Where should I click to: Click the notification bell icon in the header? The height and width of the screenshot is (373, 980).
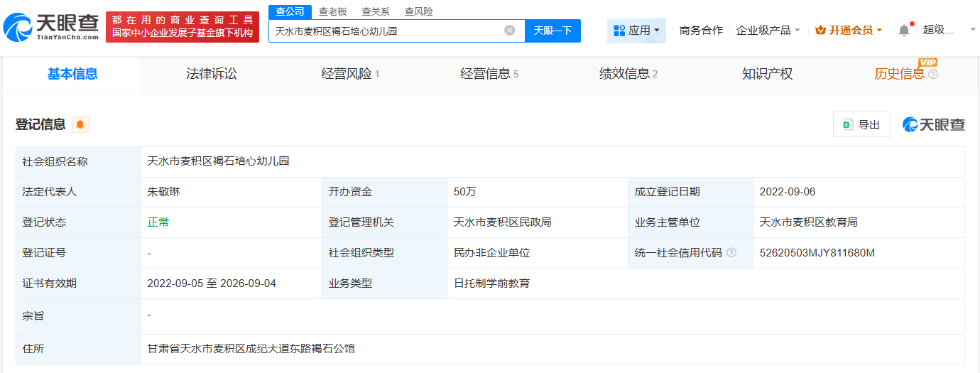(x=903, y=31)
